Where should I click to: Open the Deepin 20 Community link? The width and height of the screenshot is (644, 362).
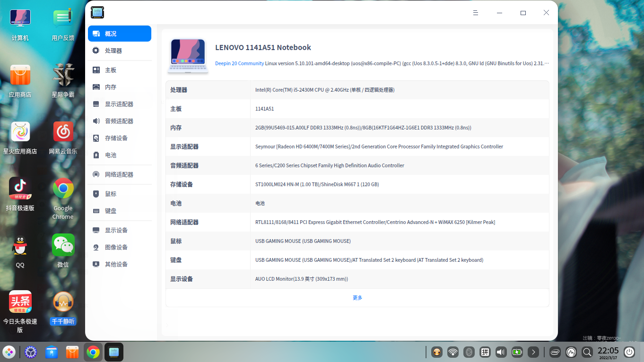(239, 63)
